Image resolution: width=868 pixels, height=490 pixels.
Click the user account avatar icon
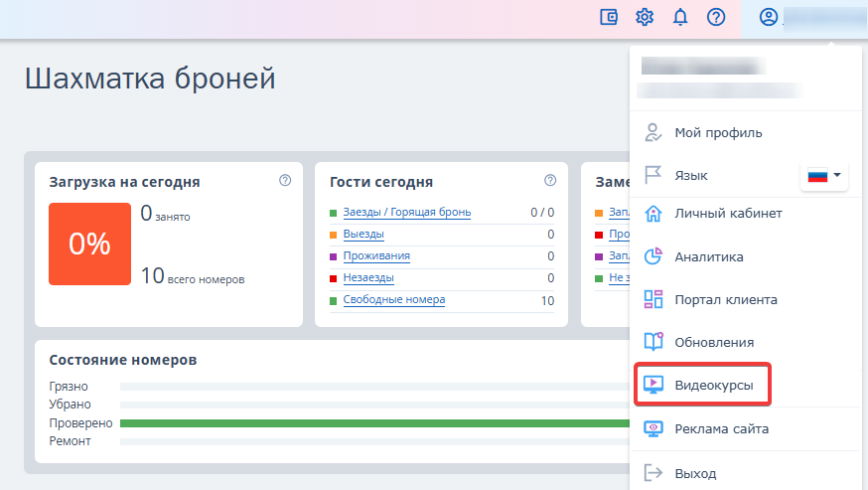[769, 17]
